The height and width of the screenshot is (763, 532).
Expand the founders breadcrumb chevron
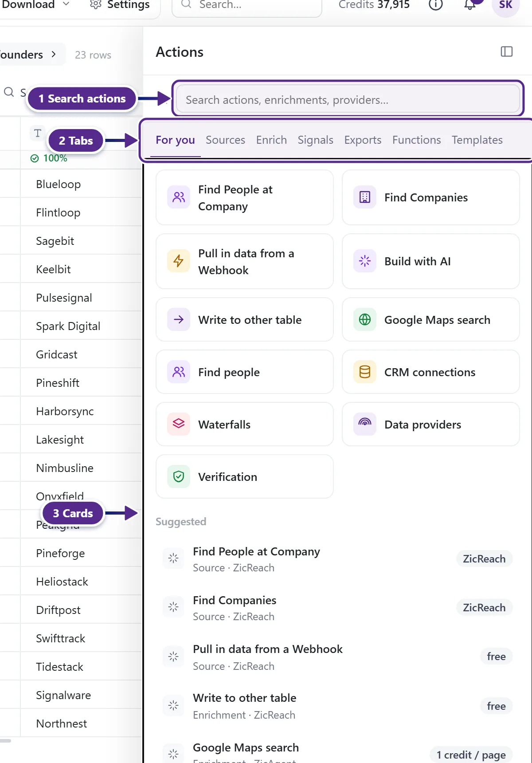coord(54,55)
